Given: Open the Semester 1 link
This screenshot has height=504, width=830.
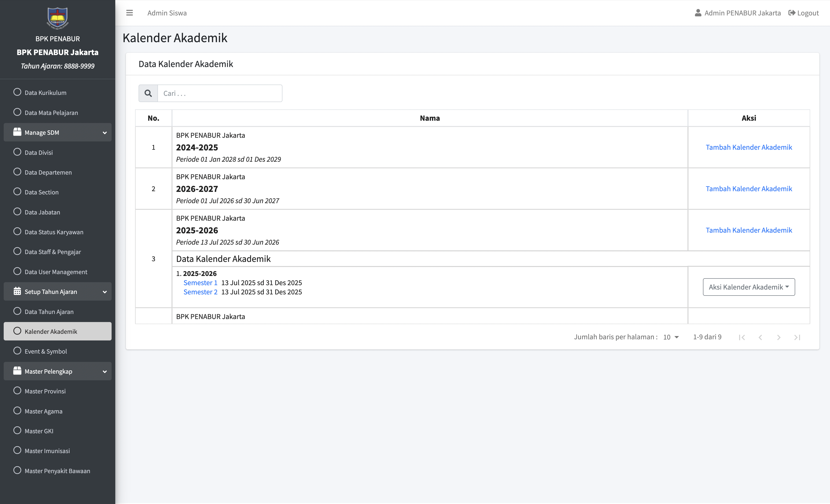Looking at the screenshot, I should 200,283.
